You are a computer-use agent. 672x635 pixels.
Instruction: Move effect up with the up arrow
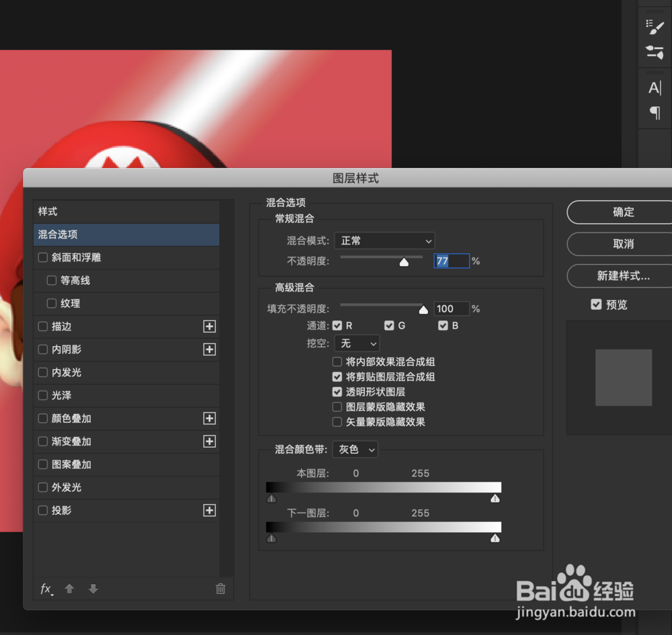(69, 589)
